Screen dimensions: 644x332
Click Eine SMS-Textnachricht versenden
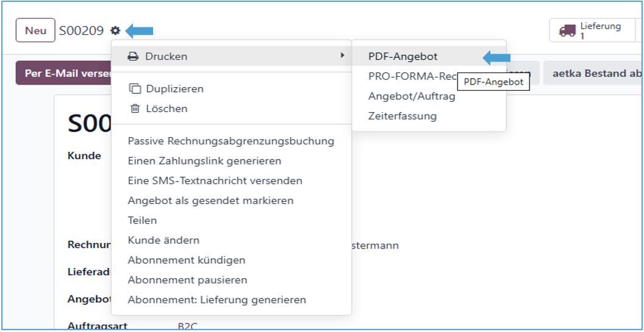click(215, 181)
